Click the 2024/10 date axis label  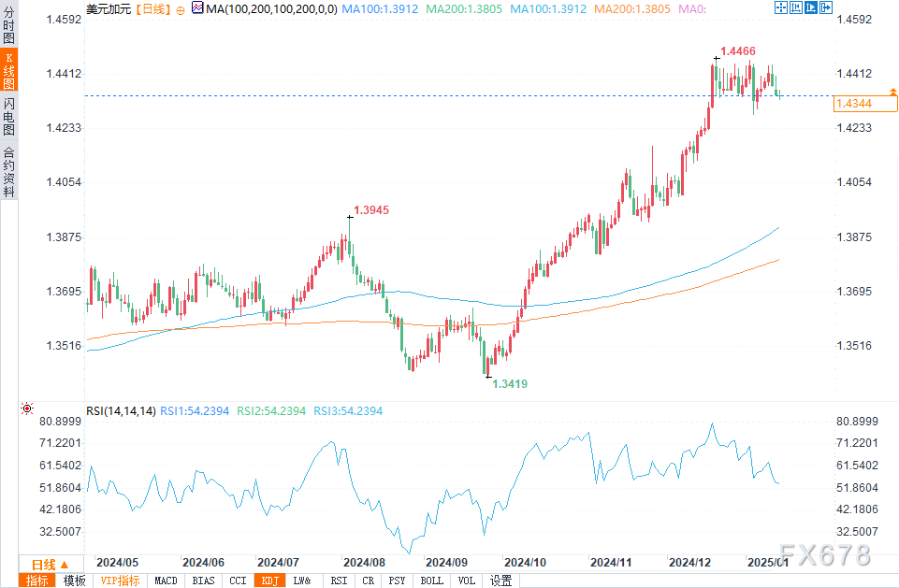pyautogui.click(x=525, y=562)
